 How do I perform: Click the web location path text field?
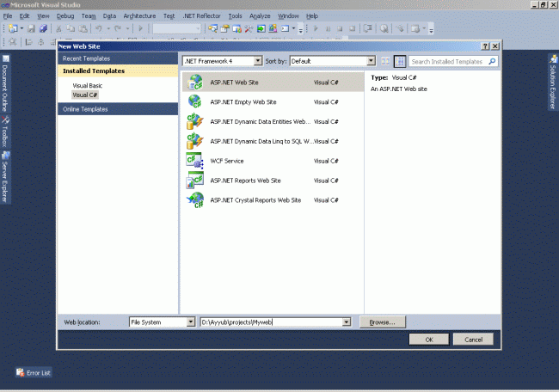pyautogui.click(x=271, y=322)
